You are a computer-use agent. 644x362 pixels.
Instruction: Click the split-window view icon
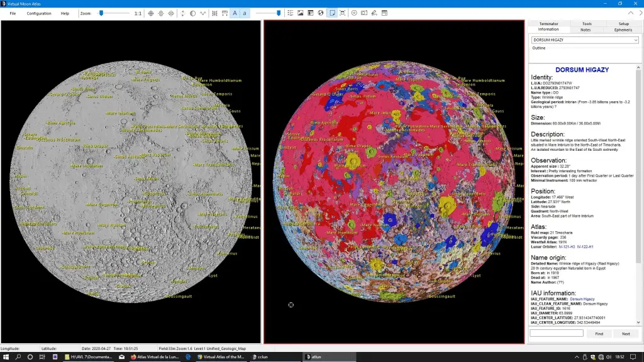coord(343,13)
